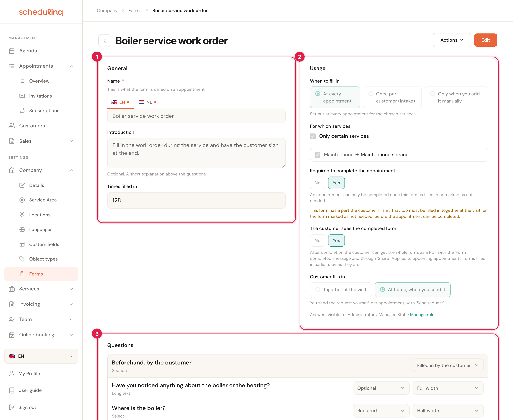Expand the Services menu section

point(71,289)
